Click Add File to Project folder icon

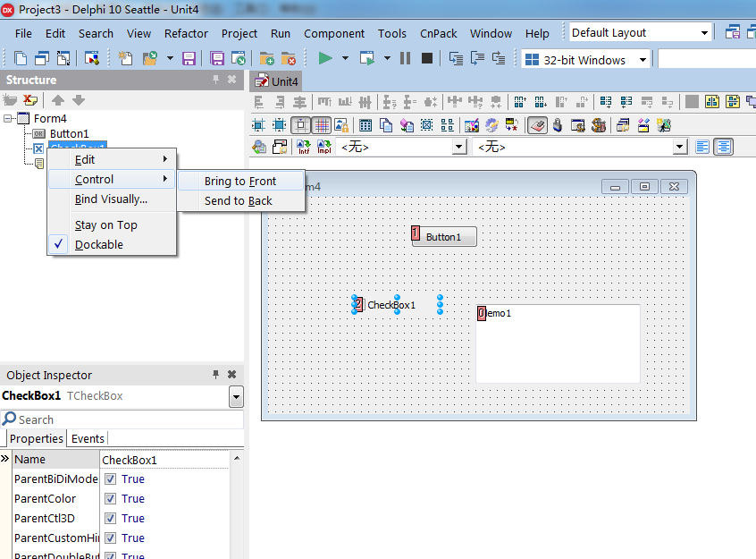click(266, 58)
